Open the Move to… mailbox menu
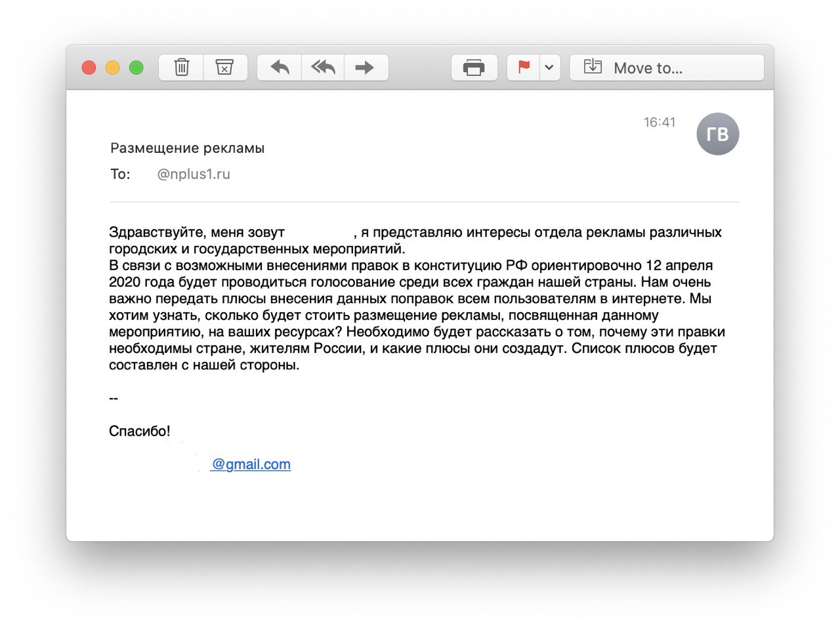840x629 pixels. click(x=666, y=68)
